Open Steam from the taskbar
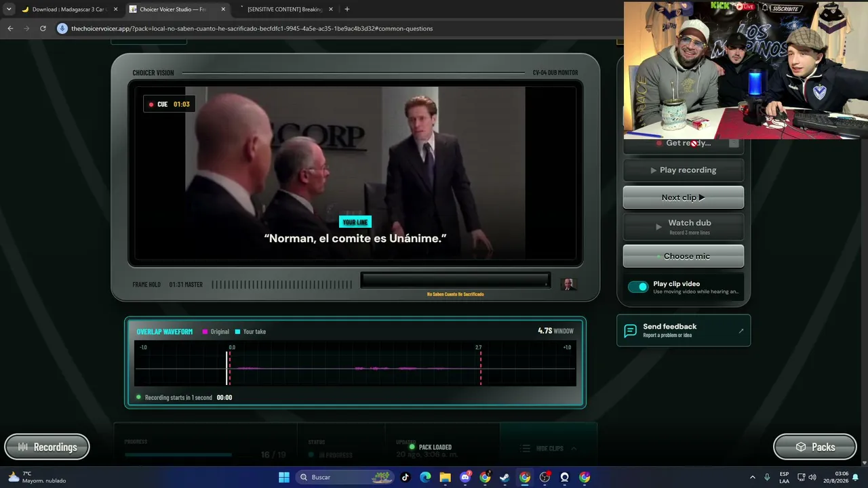 [505, 477]
